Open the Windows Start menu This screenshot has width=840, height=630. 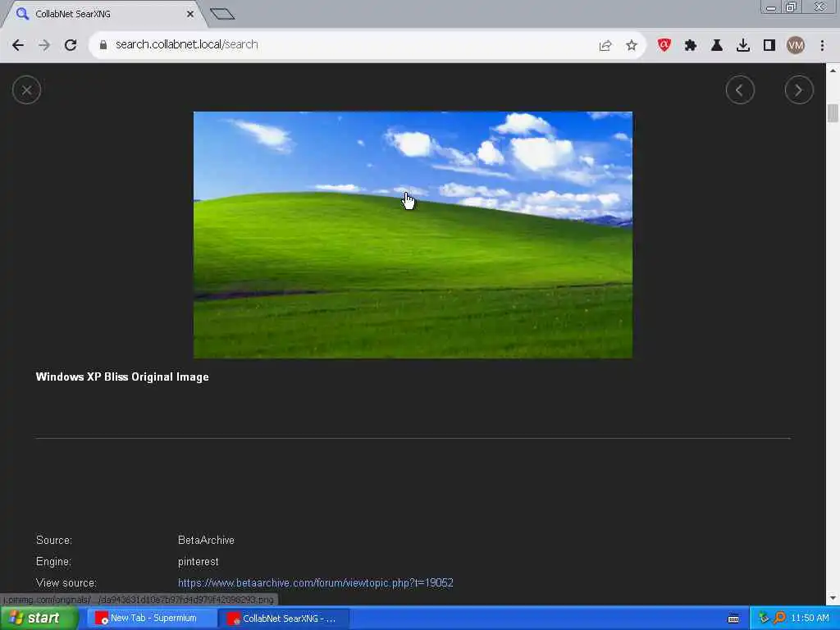point(39,619)
